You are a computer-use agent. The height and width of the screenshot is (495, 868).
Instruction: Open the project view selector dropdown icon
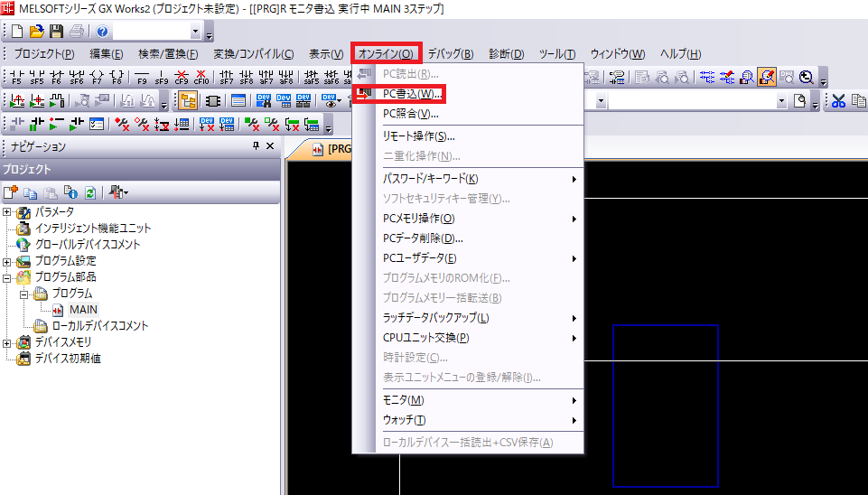coord(118,192)
